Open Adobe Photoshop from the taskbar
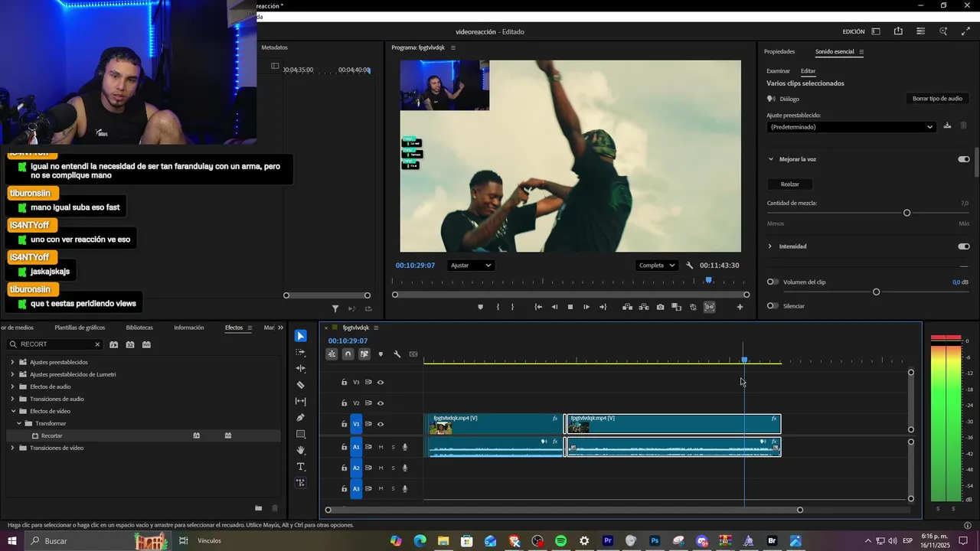This screenshot has height=551, width=980. point(655,541)
